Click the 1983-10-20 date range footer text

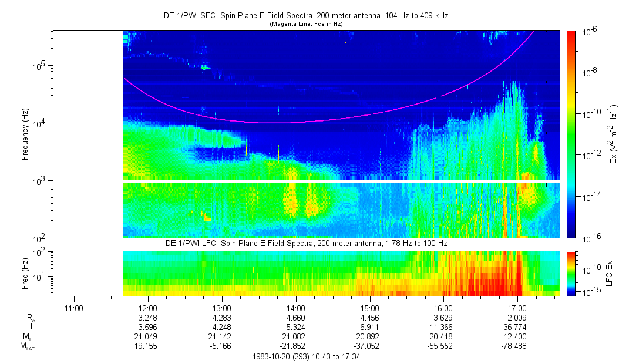pos(305,357)
